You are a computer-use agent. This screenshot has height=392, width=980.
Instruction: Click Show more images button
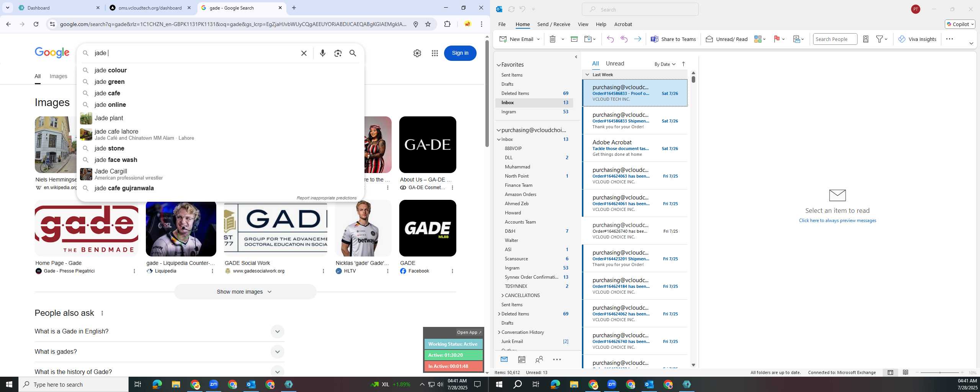245,292
